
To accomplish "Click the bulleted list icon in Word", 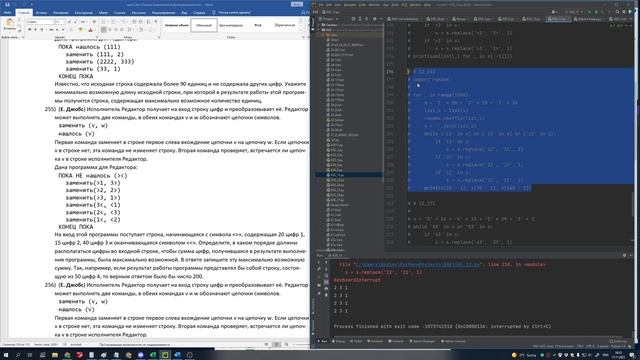I will point(103,22).
